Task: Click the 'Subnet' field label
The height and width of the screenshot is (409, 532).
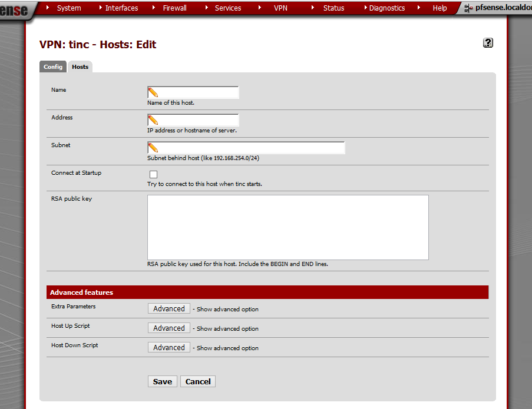Action: pos(61,145)
